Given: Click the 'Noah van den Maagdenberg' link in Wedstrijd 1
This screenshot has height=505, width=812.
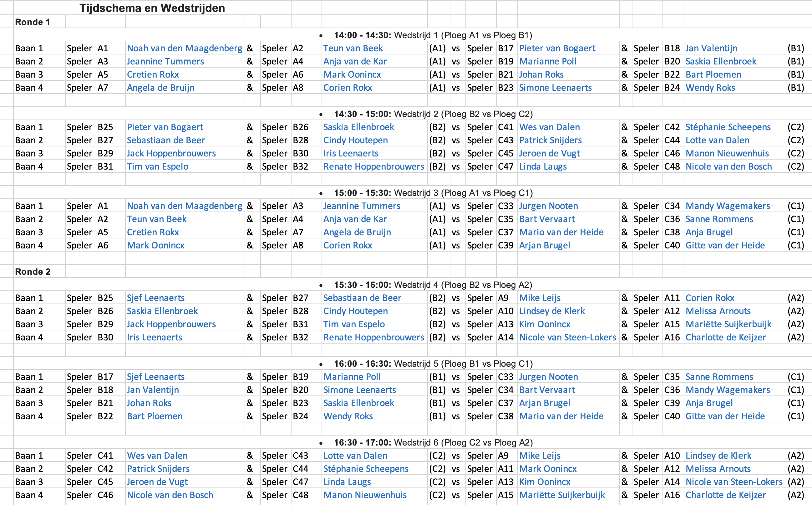Looking at the screenshot, I should [x=184, y=48].
